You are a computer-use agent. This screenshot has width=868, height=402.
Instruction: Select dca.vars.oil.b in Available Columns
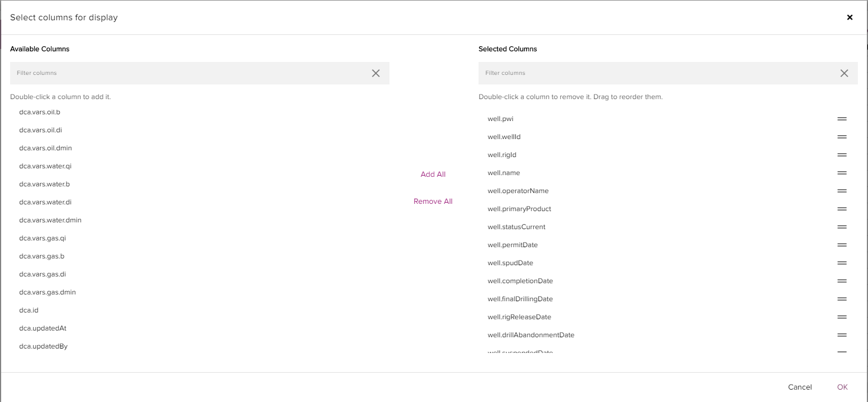coord(39,112)
